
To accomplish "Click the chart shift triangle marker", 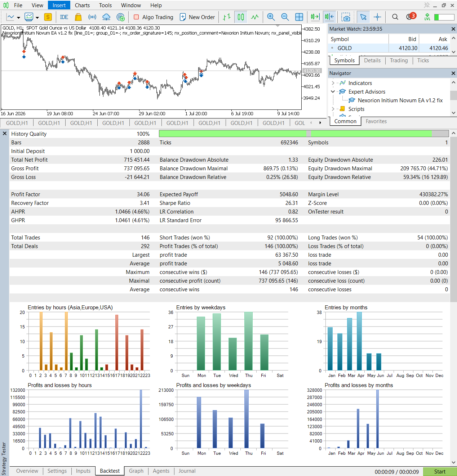I will point(278,26).
